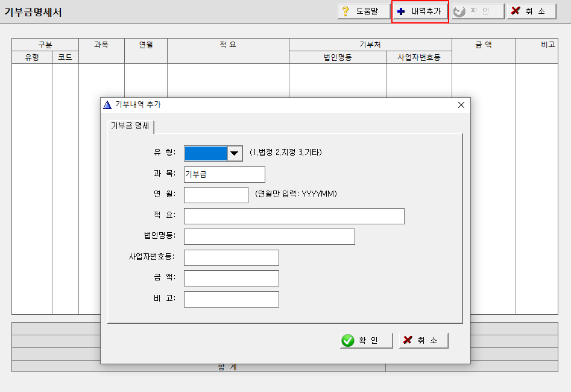Click the 내역추가 add button
Viewport: 571px width, 392px height.
[420, 11]
